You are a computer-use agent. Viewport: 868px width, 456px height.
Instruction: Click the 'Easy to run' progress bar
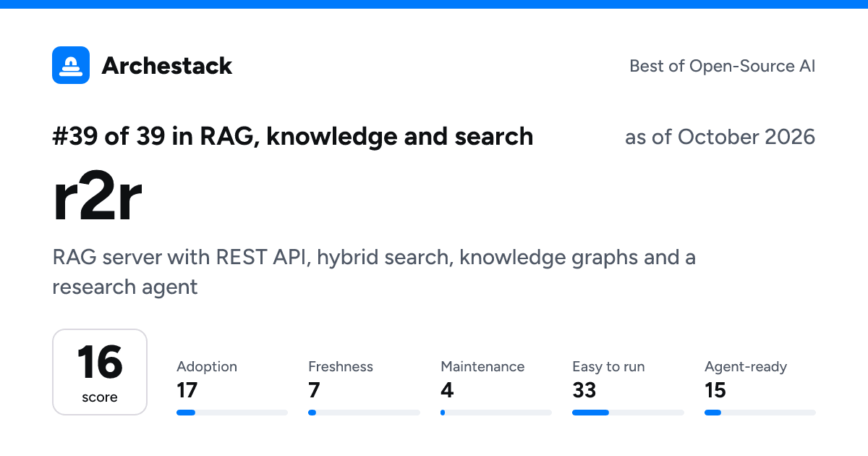click(628, 413)
